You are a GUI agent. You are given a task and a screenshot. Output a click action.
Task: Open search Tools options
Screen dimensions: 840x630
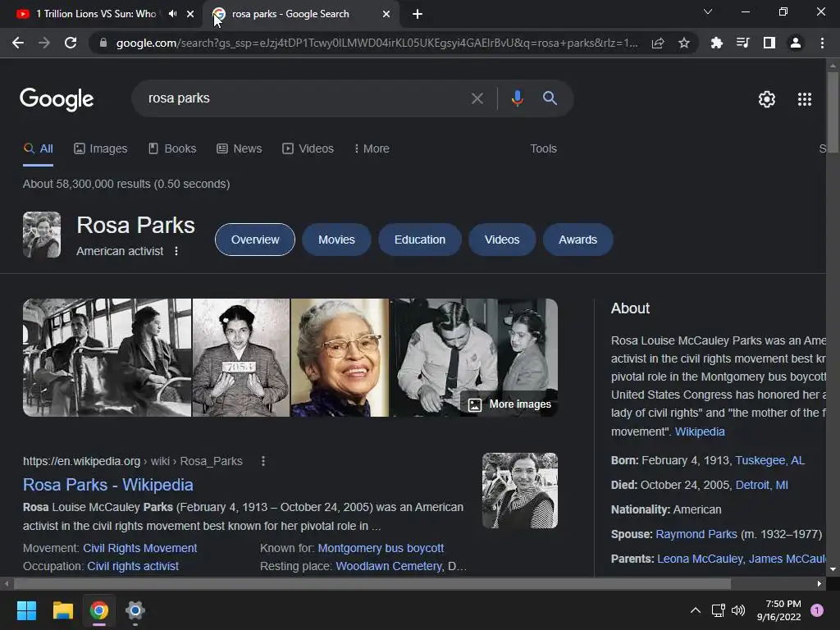(543, 149)
